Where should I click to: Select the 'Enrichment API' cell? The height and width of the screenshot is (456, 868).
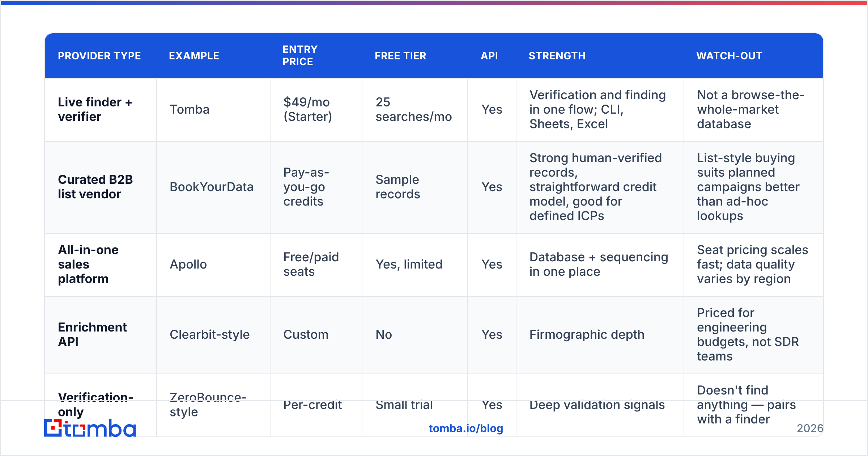tap(101, 335)
